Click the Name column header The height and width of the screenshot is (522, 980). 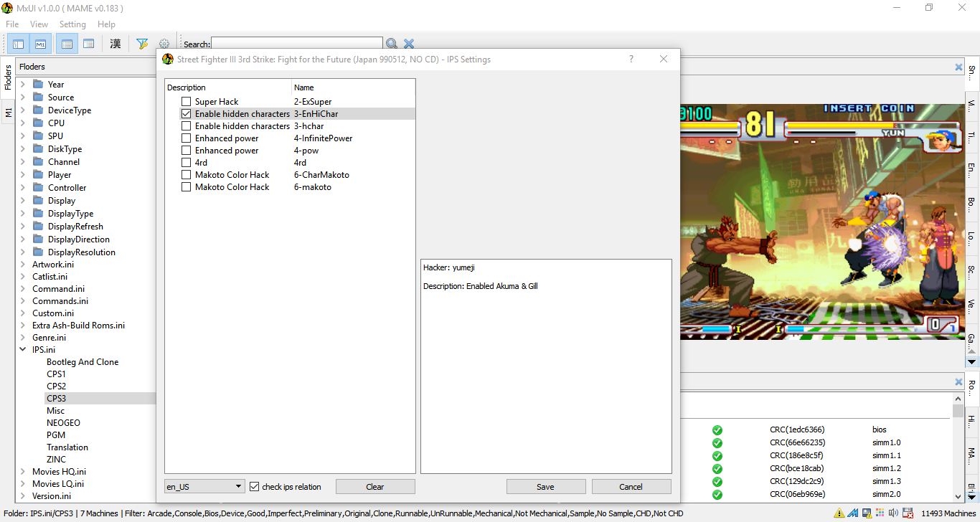pos(354,87)
